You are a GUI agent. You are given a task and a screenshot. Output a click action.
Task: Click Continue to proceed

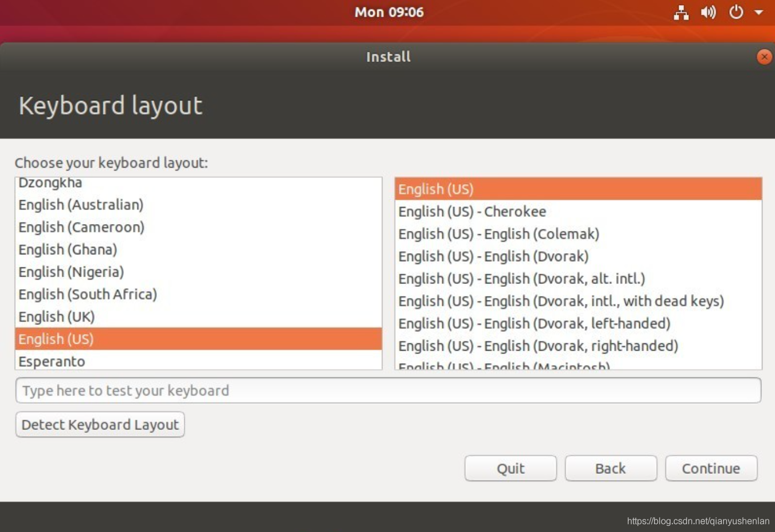pyautogui.click(x=711, y=468)
